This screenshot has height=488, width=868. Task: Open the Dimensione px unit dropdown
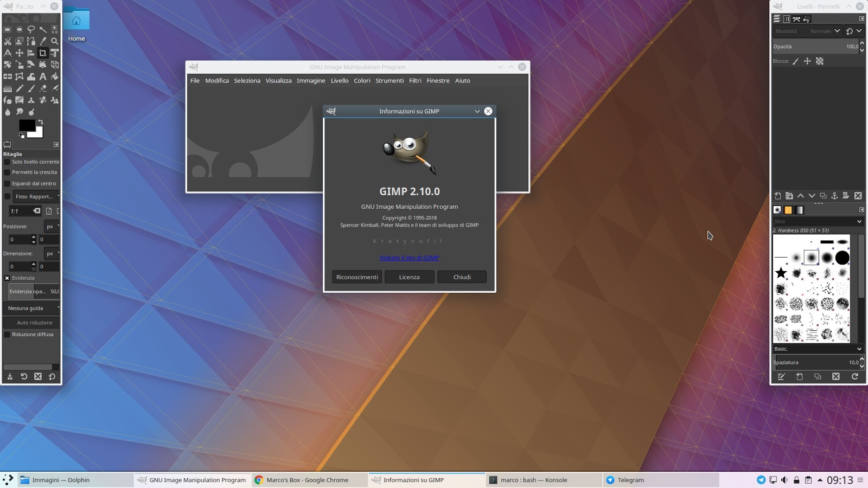click(52, 253)
